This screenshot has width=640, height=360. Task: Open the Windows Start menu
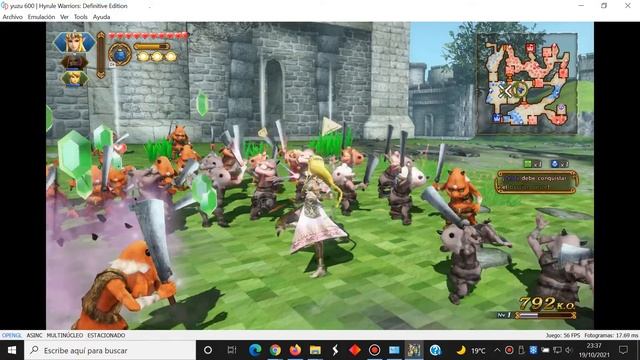pyautogui.click(x=12, y=350)
